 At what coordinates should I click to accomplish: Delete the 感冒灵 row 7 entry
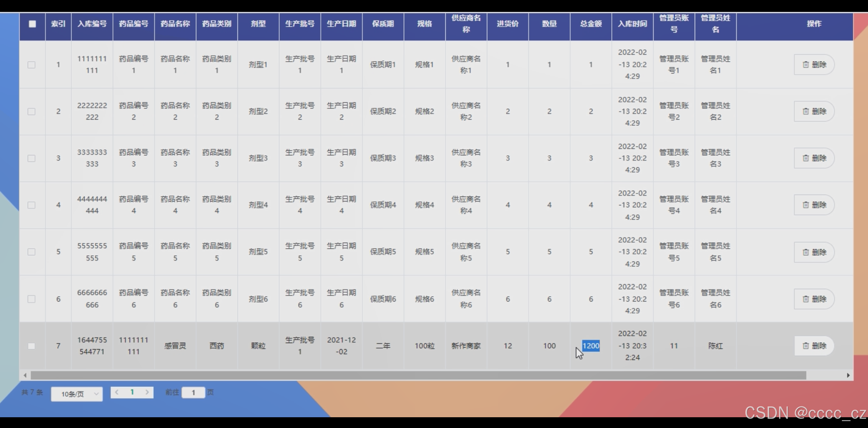[814, 346]
